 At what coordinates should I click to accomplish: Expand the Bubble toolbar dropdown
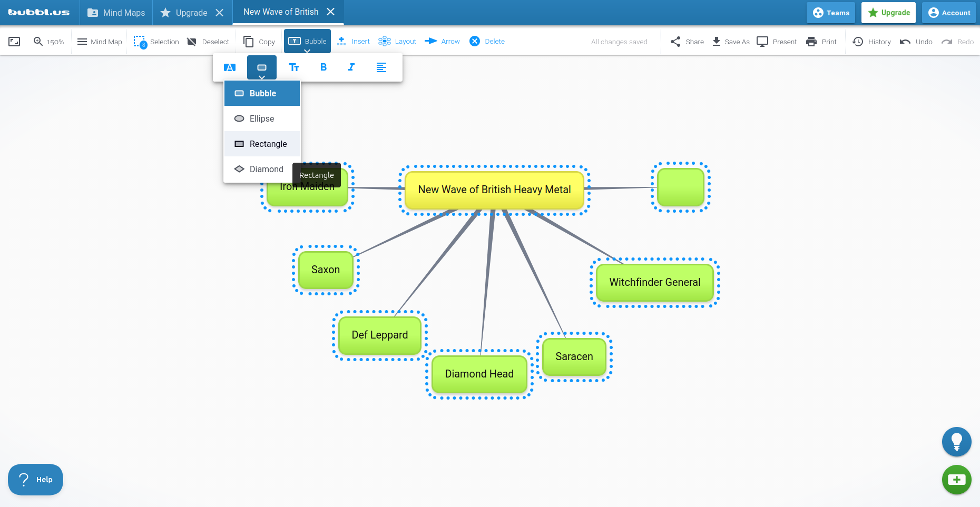(307, 41)
